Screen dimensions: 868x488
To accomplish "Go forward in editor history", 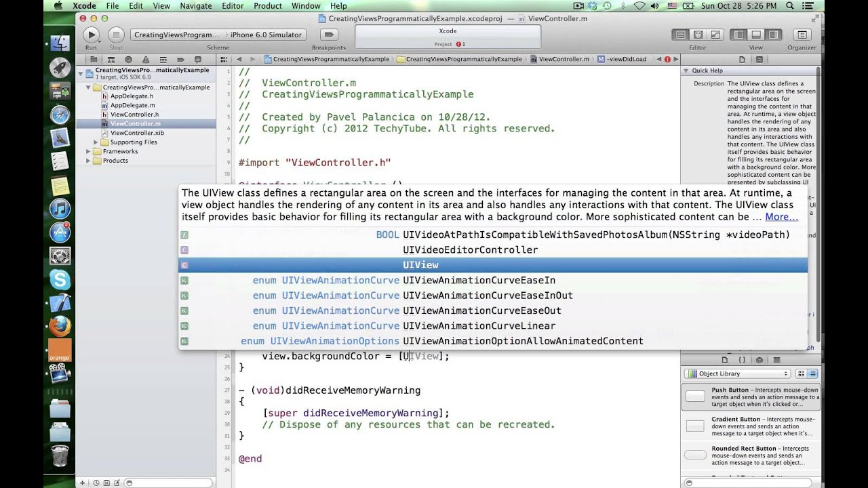I will tap(252, 60).
